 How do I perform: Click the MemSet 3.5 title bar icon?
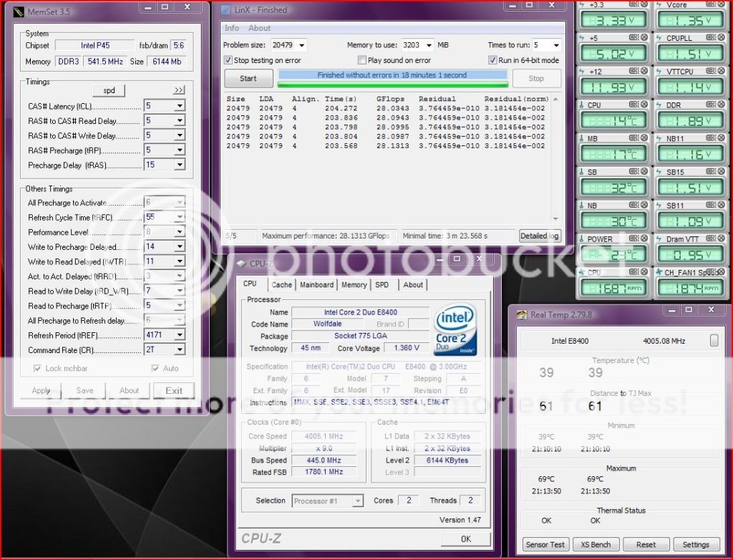click(18, 11)
